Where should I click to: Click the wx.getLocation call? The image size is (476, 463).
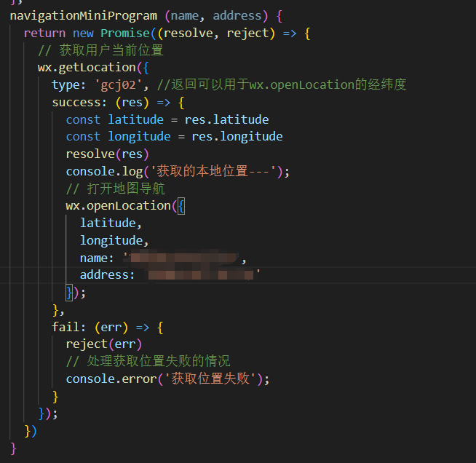87,68
